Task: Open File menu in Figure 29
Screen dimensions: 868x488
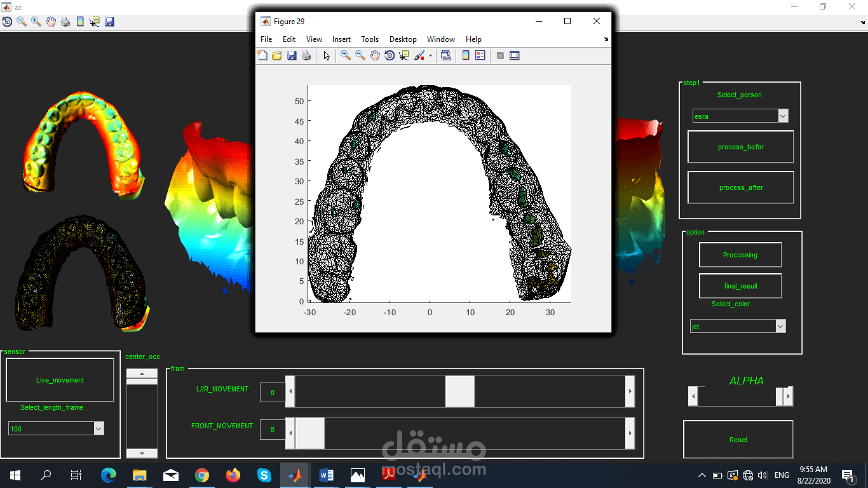Action: pos(266,39)
